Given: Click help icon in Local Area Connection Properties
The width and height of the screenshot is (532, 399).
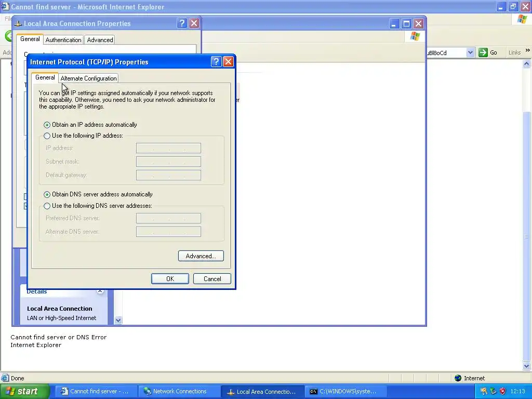Looking at the screenshot, I should tap(182, 23).
